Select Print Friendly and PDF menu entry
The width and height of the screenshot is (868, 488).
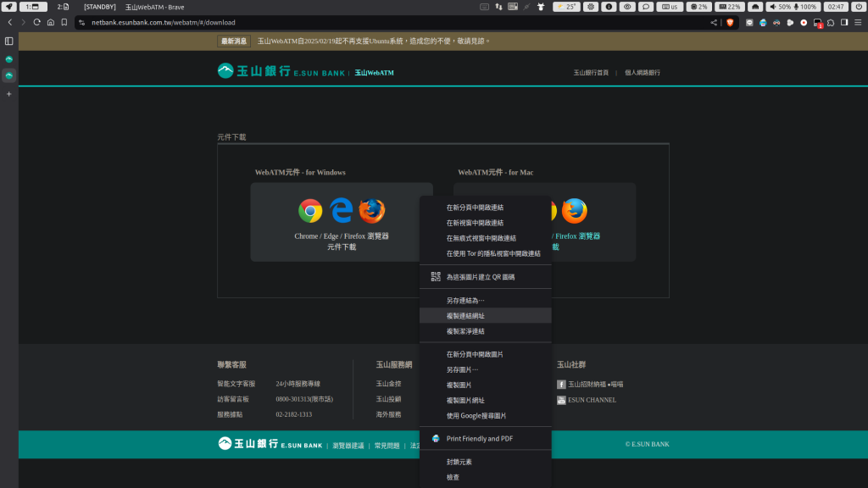pyautogui.click(x=486, y=439)
